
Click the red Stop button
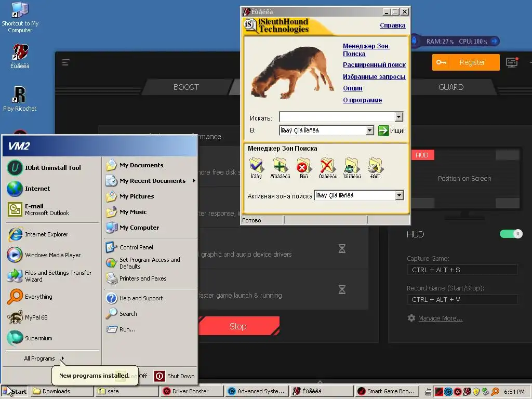[x=238, y=326]
